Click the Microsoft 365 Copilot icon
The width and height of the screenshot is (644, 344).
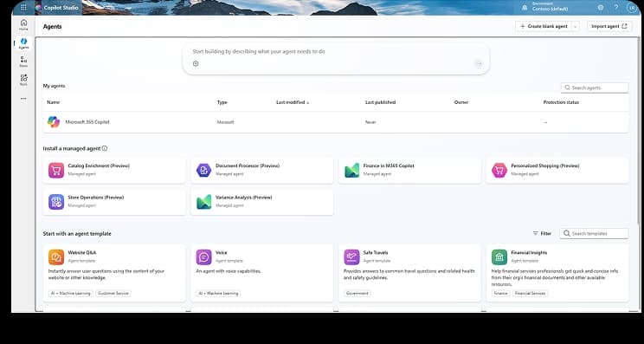click(x=54, y=122)
